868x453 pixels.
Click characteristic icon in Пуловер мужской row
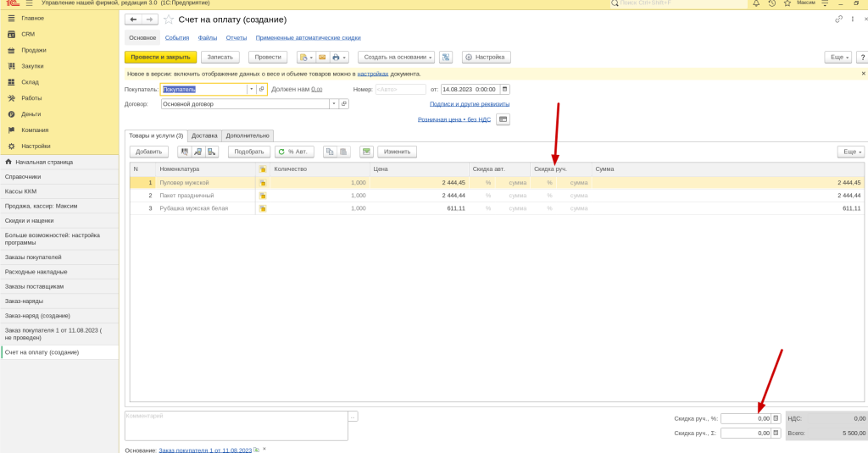click(263, 183)
